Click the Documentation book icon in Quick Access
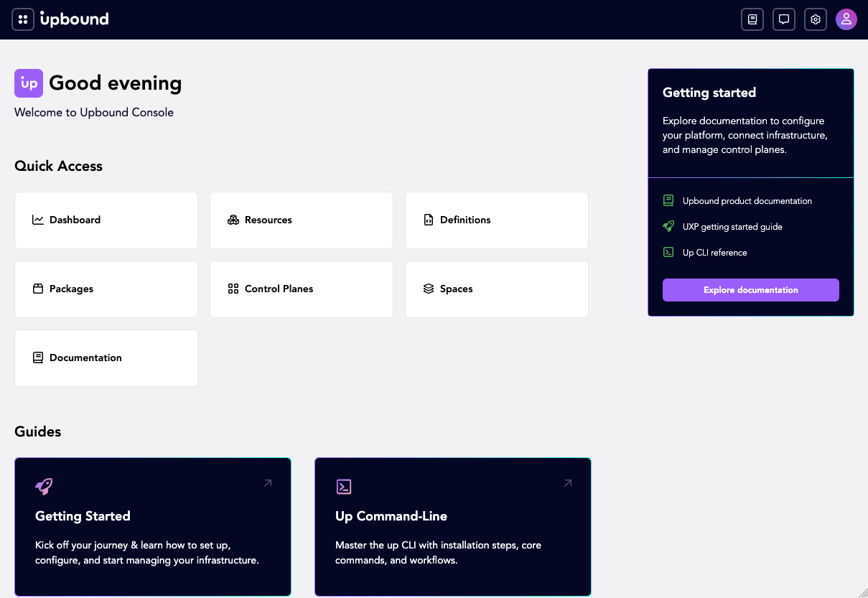This screenshot has width=868, height=598. [38, 358]
